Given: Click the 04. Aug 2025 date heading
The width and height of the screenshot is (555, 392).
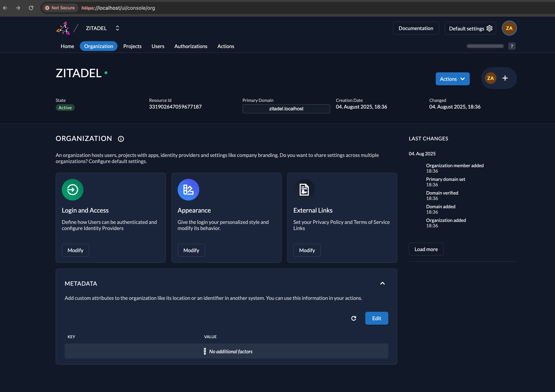Looking at the screenshot, I should (422, 154).
